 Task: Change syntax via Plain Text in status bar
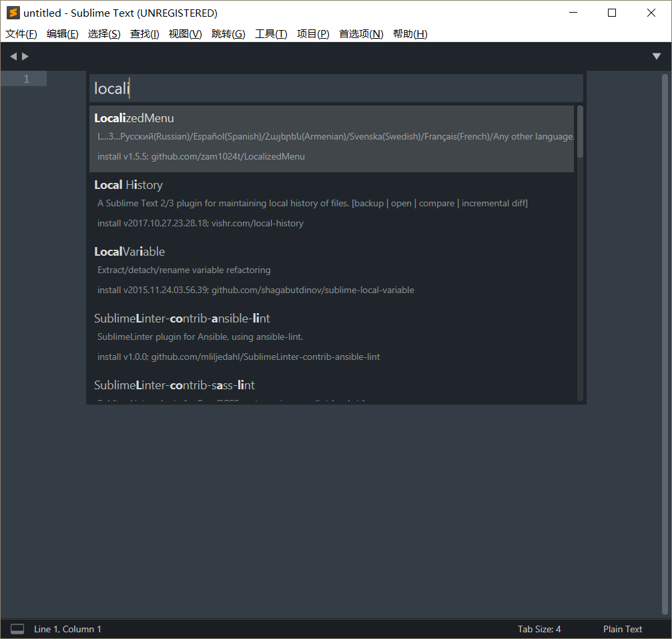coord(622,628)
